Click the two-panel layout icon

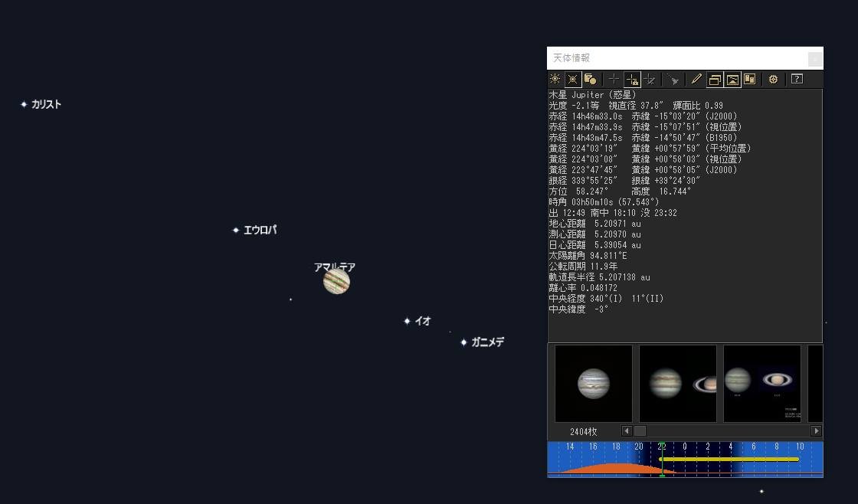[x=750, y=80]
